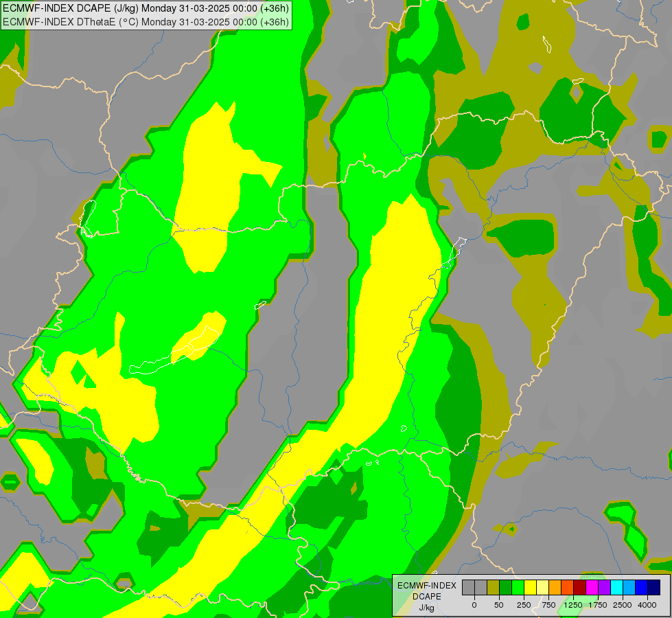Click the bright green legend swatch above 250
The width and height of the screenshot is (672, 618).
point(518,587)
